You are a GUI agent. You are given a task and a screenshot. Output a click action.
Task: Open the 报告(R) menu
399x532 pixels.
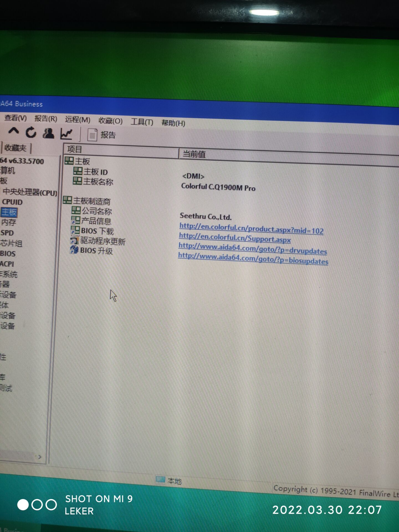click(x=46, y=119)
